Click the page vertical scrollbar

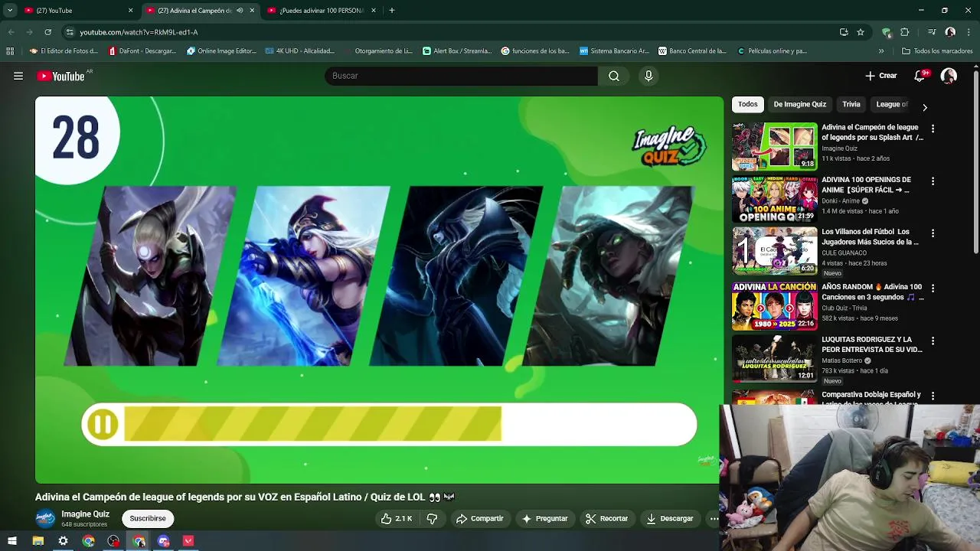click(x=975, y=162)
